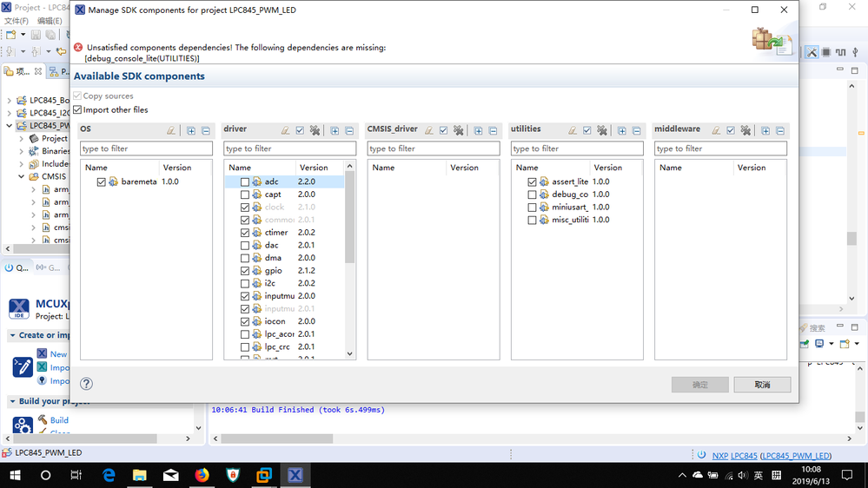Switch to the Q... Quickstart tab
The height and width of the screenshot is (488, 868).
(17, 267)
